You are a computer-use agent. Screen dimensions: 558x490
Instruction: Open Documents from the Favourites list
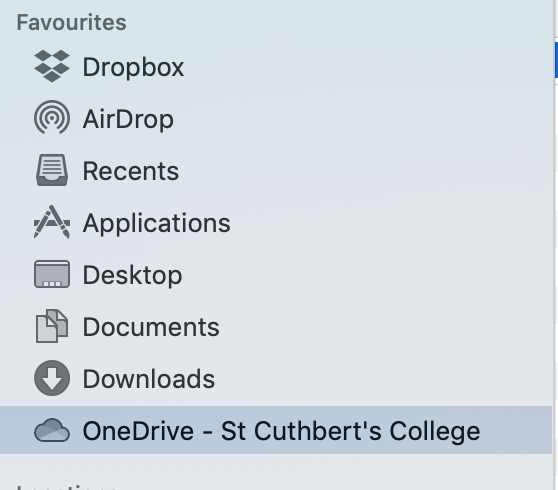point(151,327)
